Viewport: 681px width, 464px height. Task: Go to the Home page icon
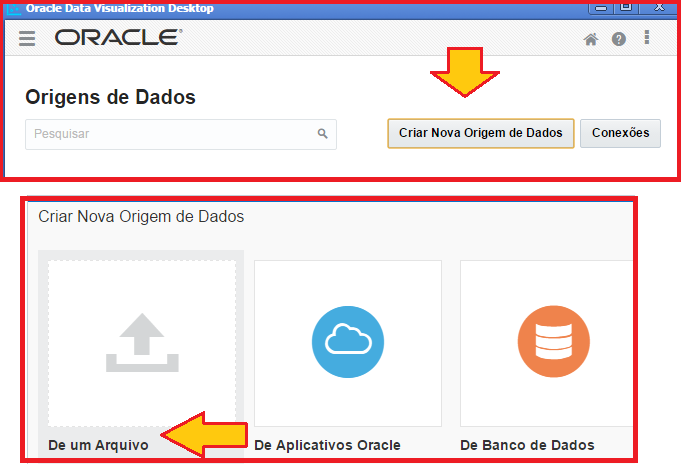(x=590, y=39)
